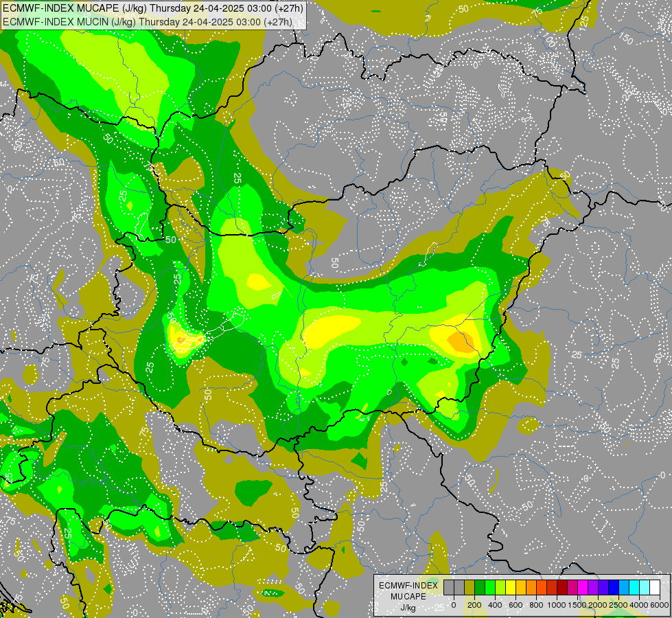Click the legend scale value '6000'
The width and height of the screenshot is (672, 618).
[660, 605]
